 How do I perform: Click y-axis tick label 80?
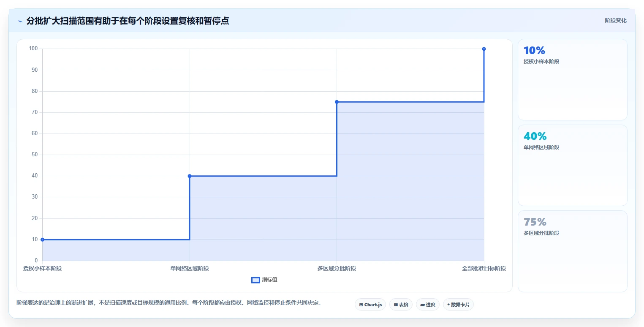[35, 91]
